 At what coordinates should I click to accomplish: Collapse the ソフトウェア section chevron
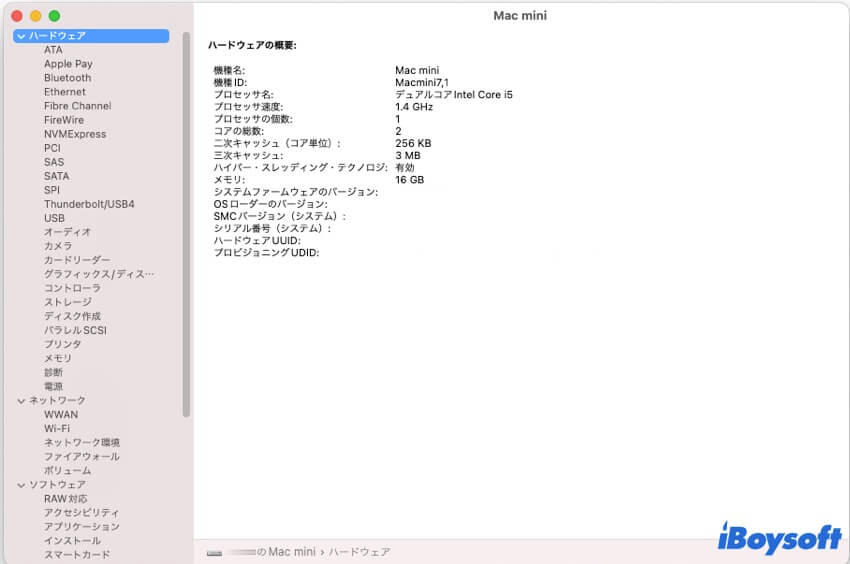click(x=21, y=485)
